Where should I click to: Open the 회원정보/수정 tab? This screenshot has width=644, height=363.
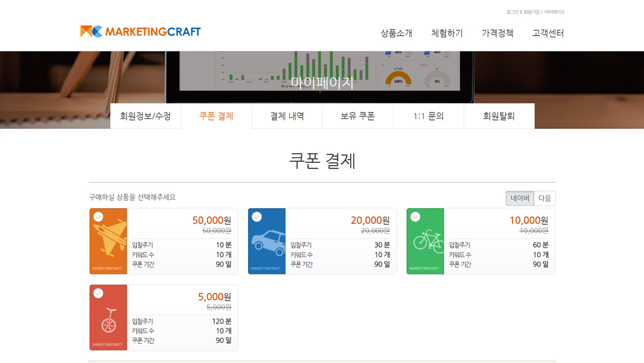click(145, 116)
